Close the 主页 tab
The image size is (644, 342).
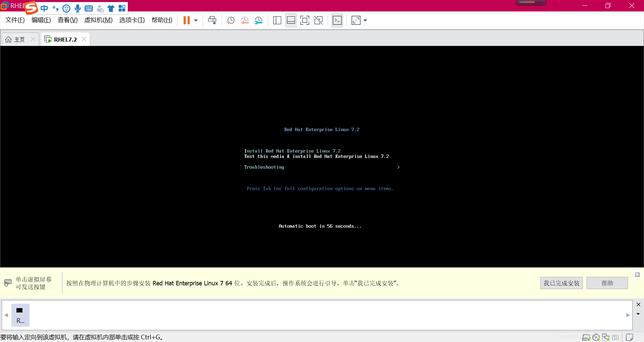[33, 39]
